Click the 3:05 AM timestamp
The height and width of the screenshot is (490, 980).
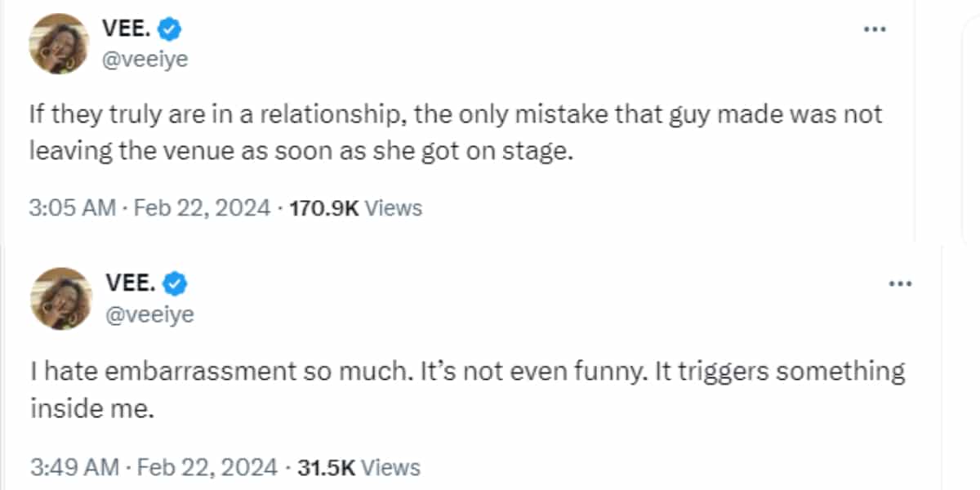(72, 208)
